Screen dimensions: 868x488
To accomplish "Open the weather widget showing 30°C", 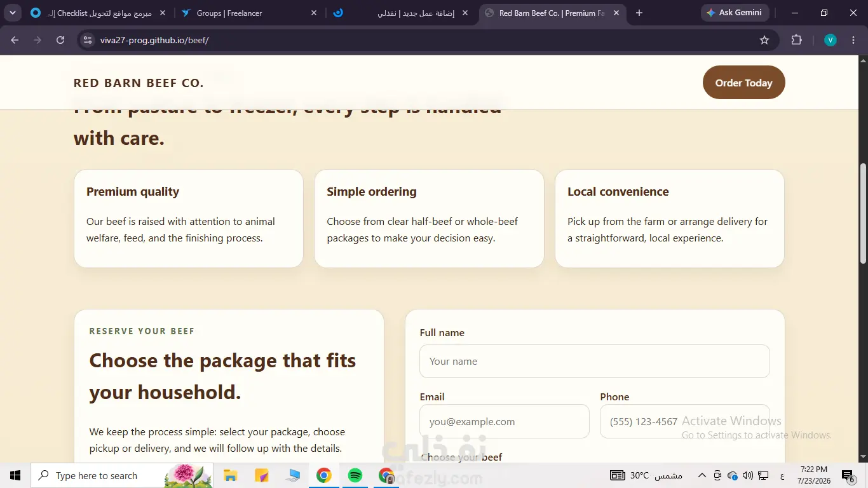I will tap(646, 475).
